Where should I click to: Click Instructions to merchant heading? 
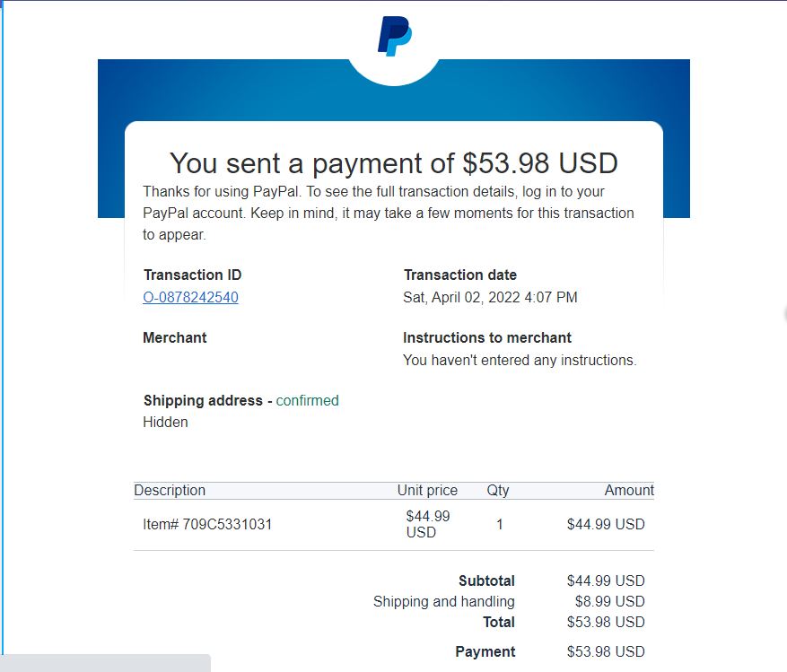[487, 337]
